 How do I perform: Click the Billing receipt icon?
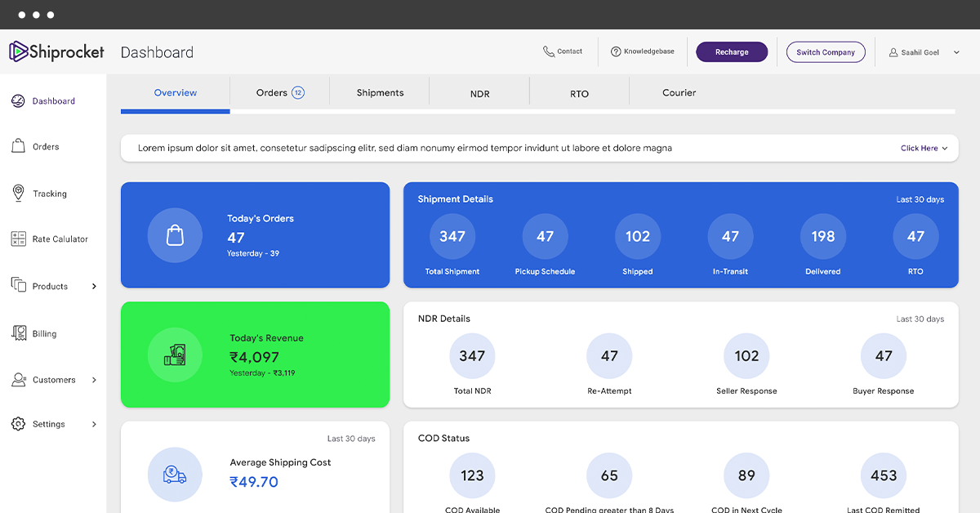click(18, 333)
